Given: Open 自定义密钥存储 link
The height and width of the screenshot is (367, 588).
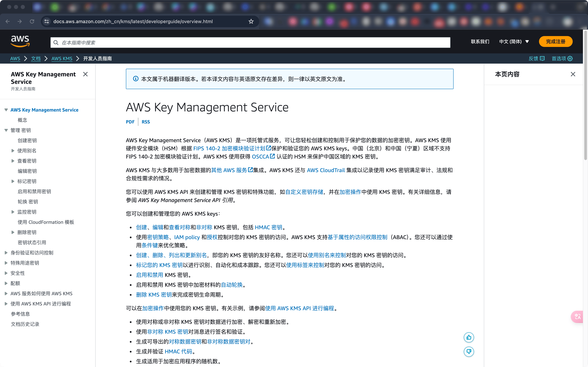Looking at the screenshot, I should [x=304, y=192].
